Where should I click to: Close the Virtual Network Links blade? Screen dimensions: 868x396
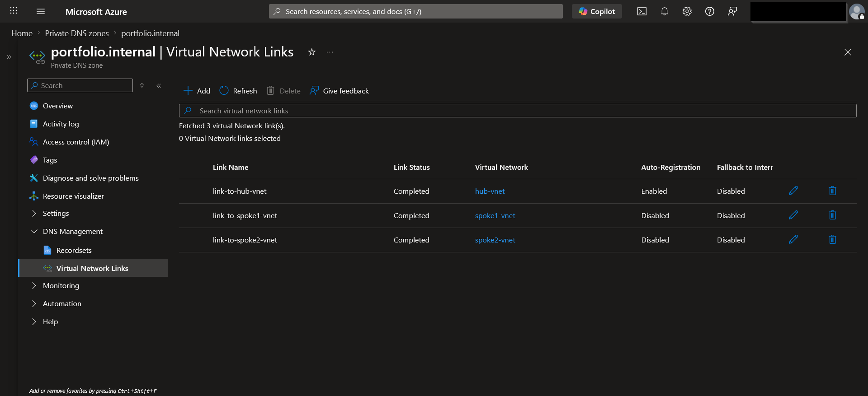tap(848, 52)
